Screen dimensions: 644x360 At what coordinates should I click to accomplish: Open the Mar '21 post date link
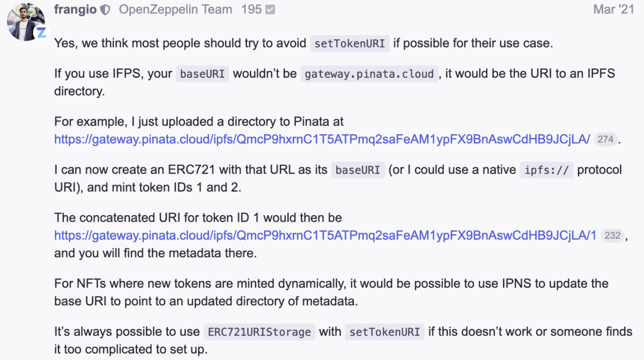click(613, 9)
